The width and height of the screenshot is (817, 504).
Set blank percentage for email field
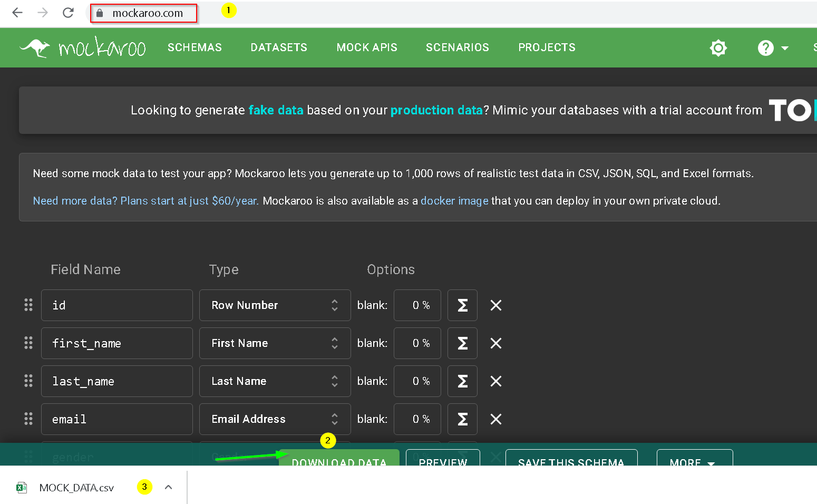[x=417, y=419]
